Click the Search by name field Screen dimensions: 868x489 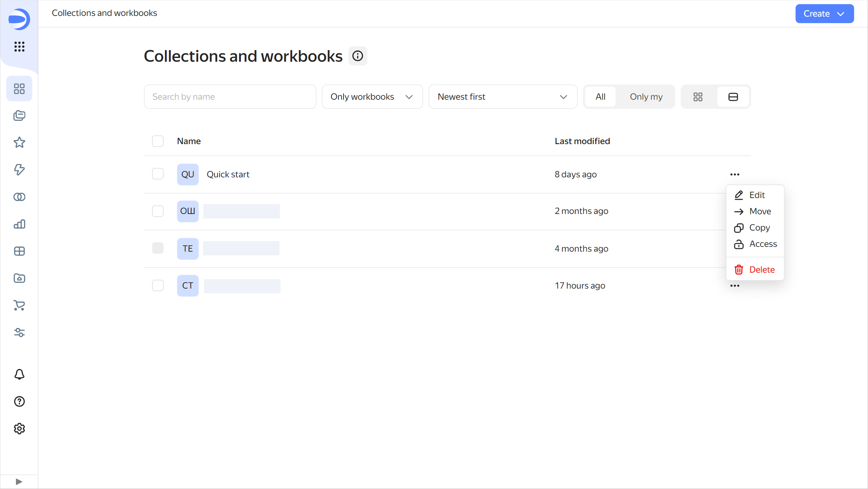point(230,97)
